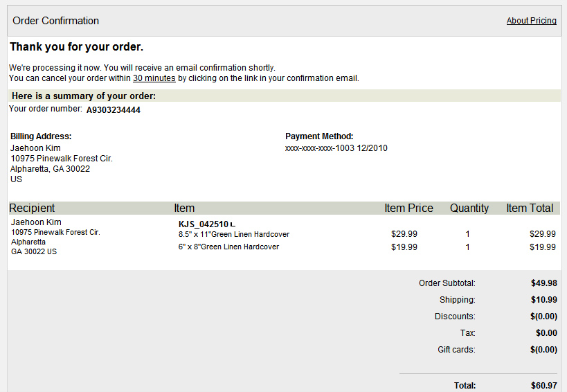Click the 30 minutes cancellation link
Viewport: 567px width, 392px height.
(154, 78)
